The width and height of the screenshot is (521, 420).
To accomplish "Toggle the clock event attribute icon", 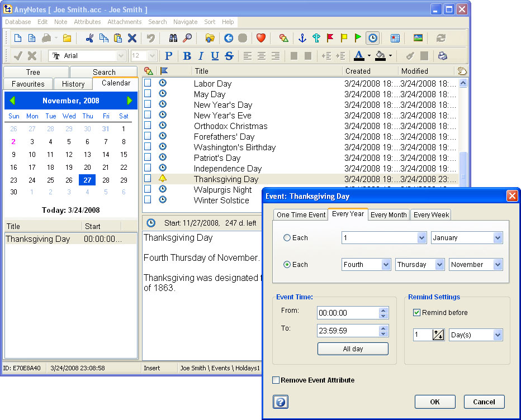I will click(x=372, y=38).
